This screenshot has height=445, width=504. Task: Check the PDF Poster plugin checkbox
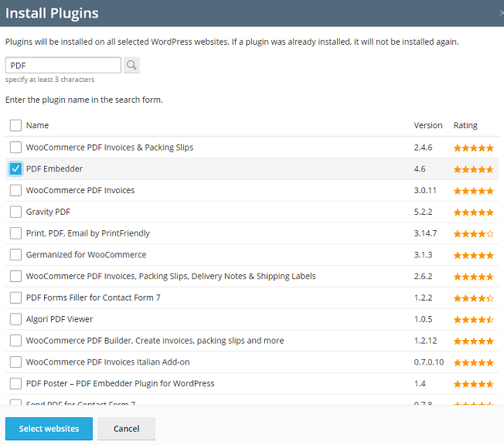15,383
